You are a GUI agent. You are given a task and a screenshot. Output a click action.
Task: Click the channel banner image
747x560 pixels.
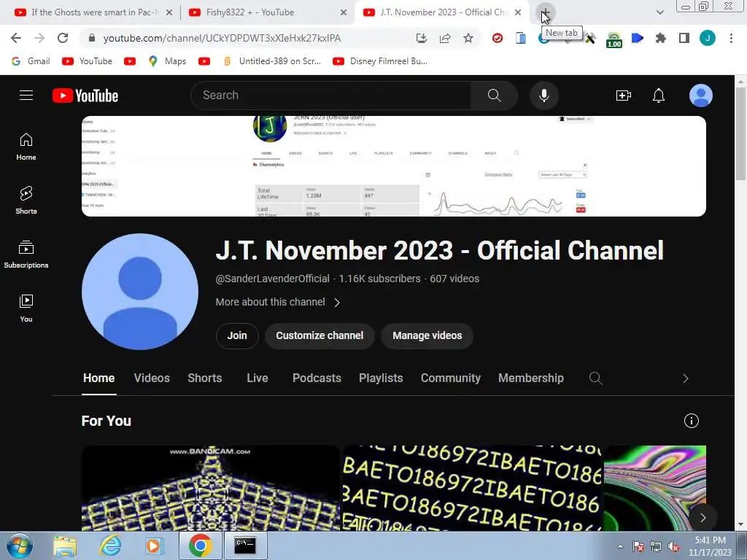click(x=393, y=166)
